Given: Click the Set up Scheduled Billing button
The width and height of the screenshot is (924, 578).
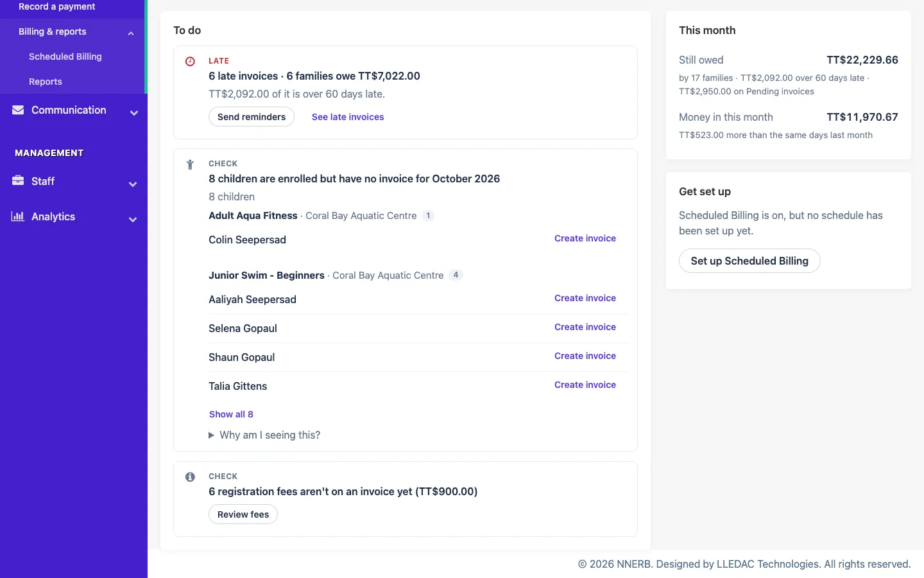Looking at the screenshot, I should [x=749, y=261].
